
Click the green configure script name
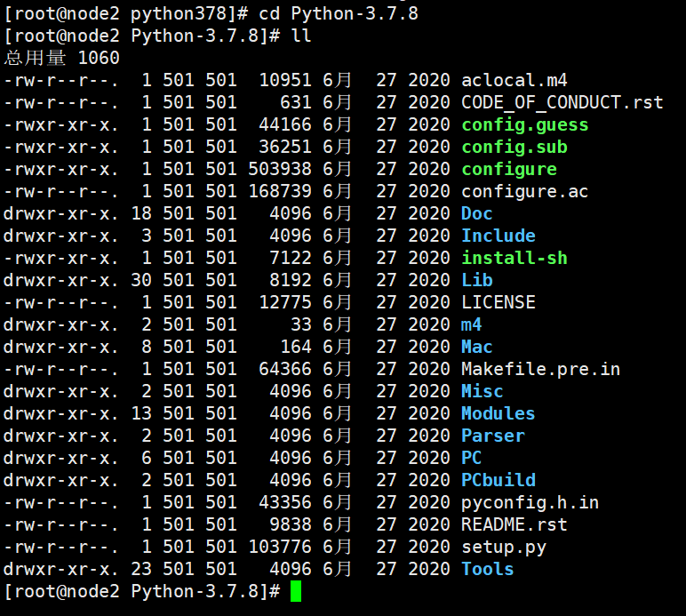pos(509,169)
